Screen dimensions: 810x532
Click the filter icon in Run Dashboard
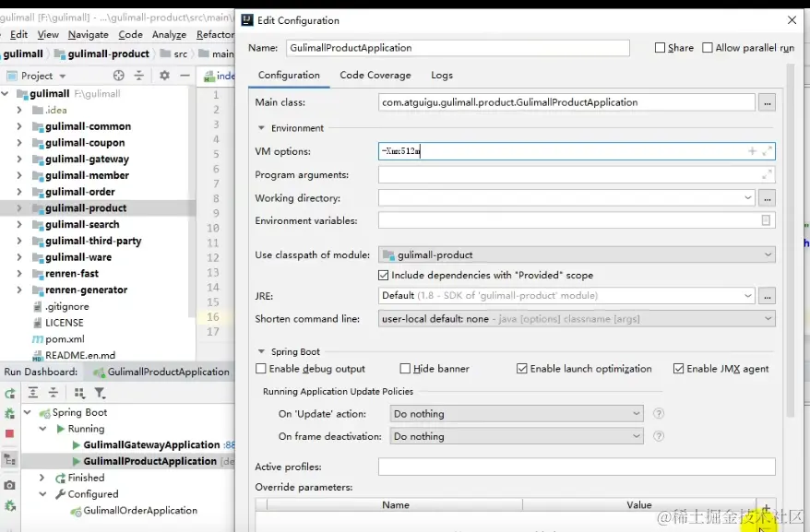tap(100, 393)
